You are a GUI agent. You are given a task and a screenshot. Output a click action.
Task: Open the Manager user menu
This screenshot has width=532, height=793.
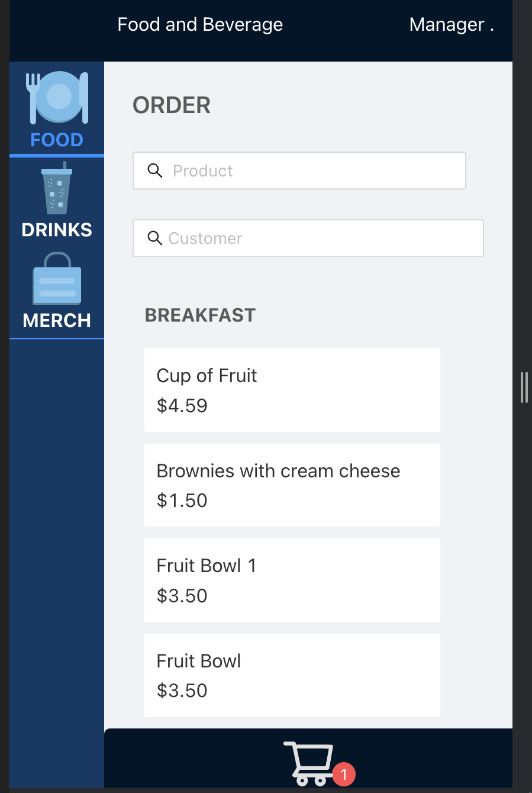coord(451,25)
